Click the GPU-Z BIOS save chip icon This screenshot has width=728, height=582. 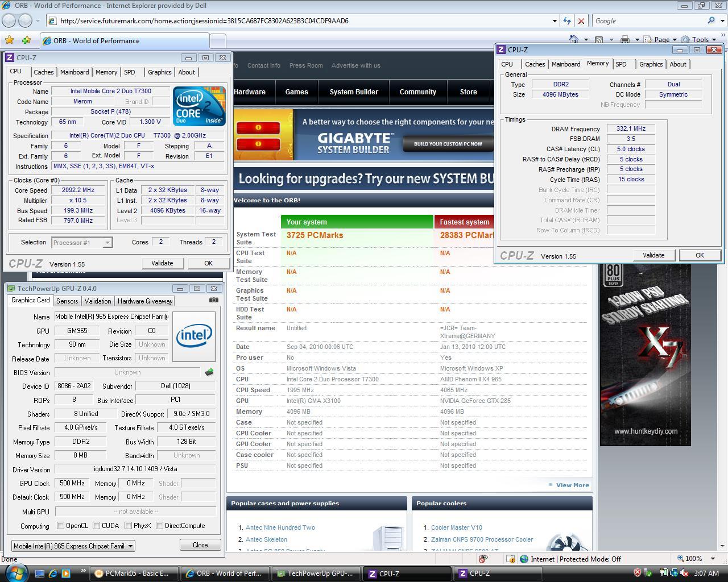(209, 372)
